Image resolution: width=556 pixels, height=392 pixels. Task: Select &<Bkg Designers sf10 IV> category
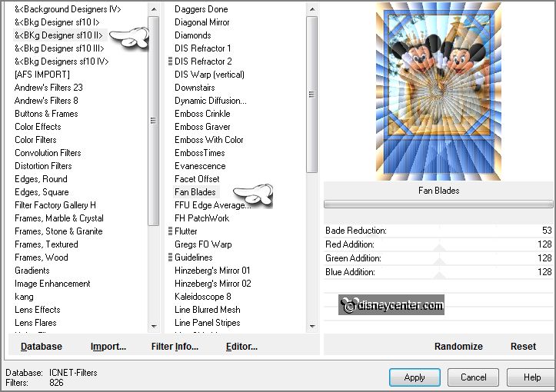pos(62,61)
